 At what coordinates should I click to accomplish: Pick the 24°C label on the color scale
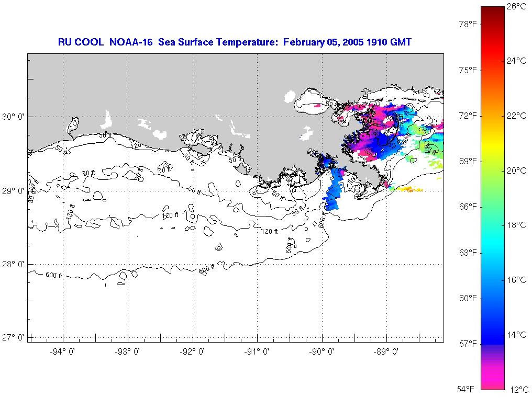tap(516, 61)
